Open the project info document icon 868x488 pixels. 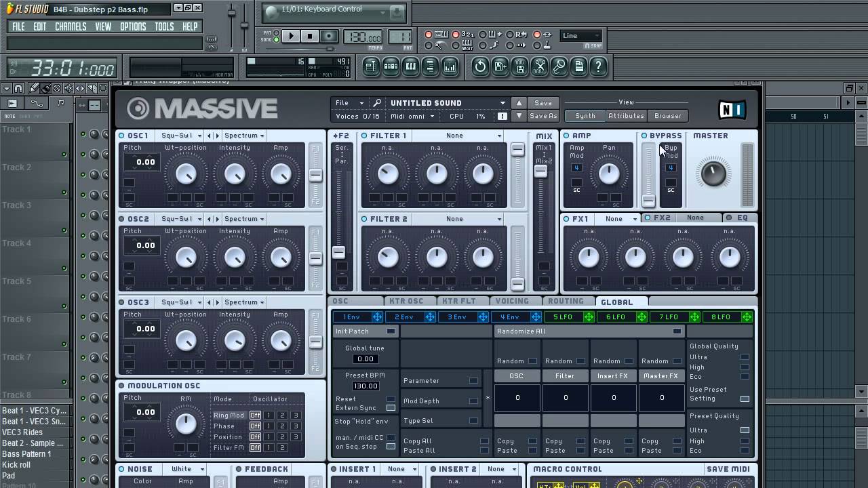[578, 66]
